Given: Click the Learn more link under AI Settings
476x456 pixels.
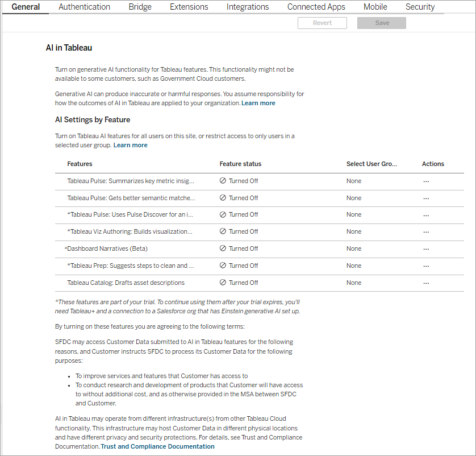Looking at the screenshot, I should pos(130,145).
